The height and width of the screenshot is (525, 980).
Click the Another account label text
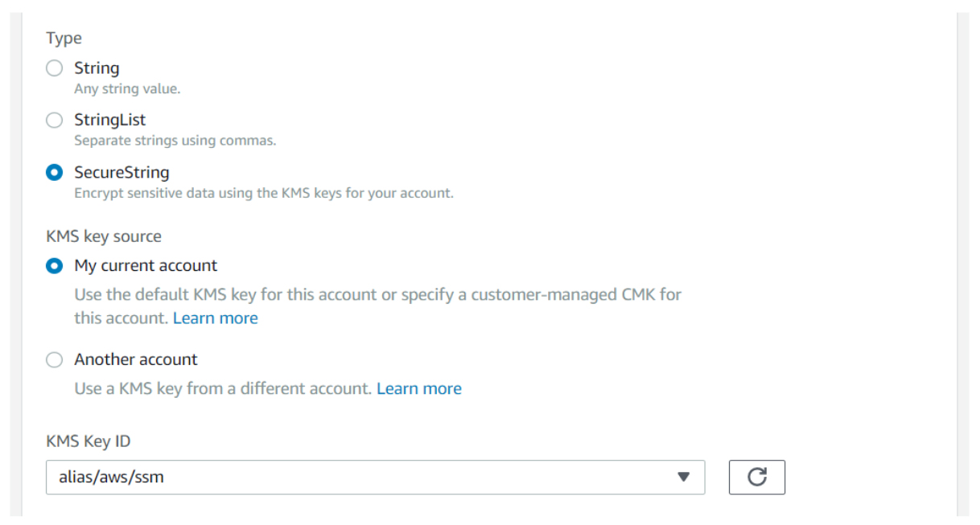[136, 359]
